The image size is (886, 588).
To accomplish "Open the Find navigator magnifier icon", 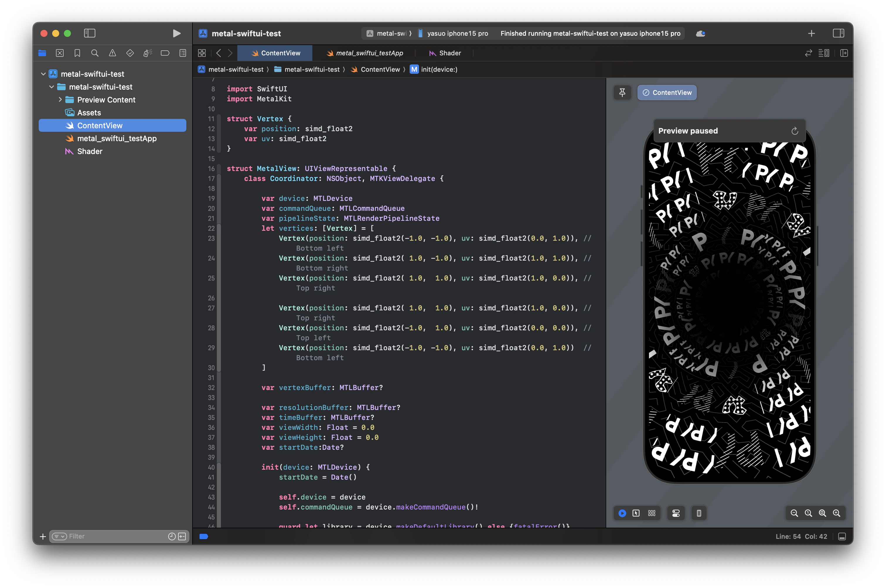I will (x=95, y=53).
